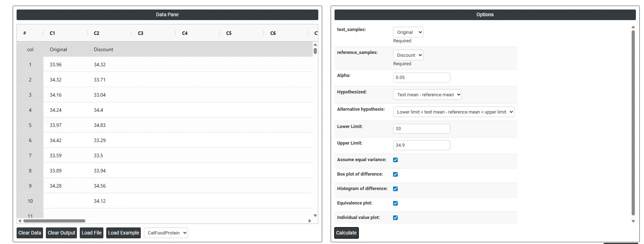Select cell with value 33.89
Viewport: 644px width, 244px height.
click(65, 171)
